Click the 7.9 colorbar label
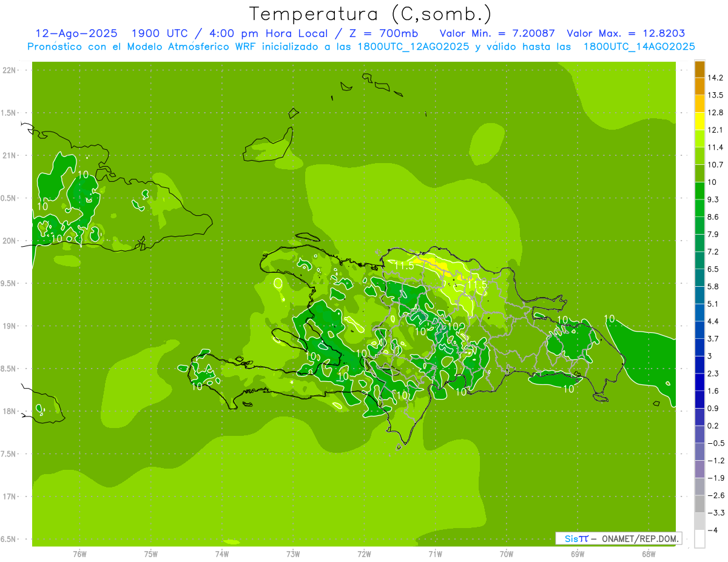Screen dimensions: 728x562 [x=713, y=235]
